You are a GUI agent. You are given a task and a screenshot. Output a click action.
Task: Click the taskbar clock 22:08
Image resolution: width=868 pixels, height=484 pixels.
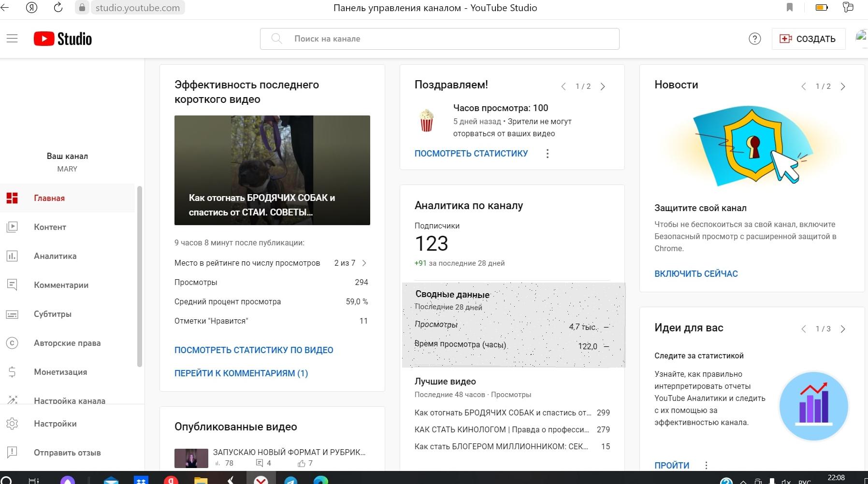836,478
